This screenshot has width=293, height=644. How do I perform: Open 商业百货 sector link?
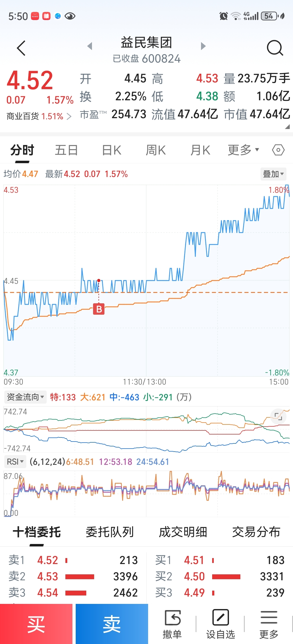(39, 116)
